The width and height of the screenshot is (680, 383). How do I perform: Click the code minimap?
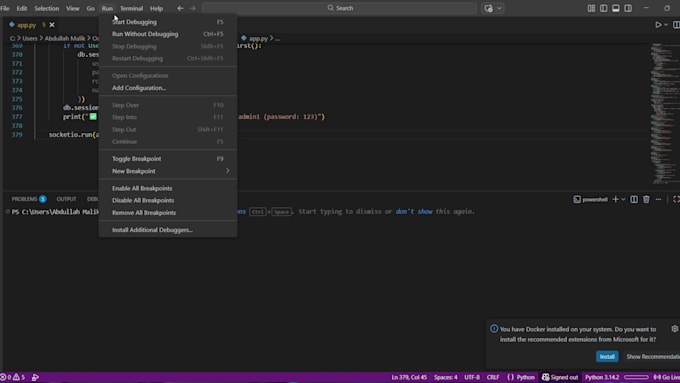coord(664,113)
